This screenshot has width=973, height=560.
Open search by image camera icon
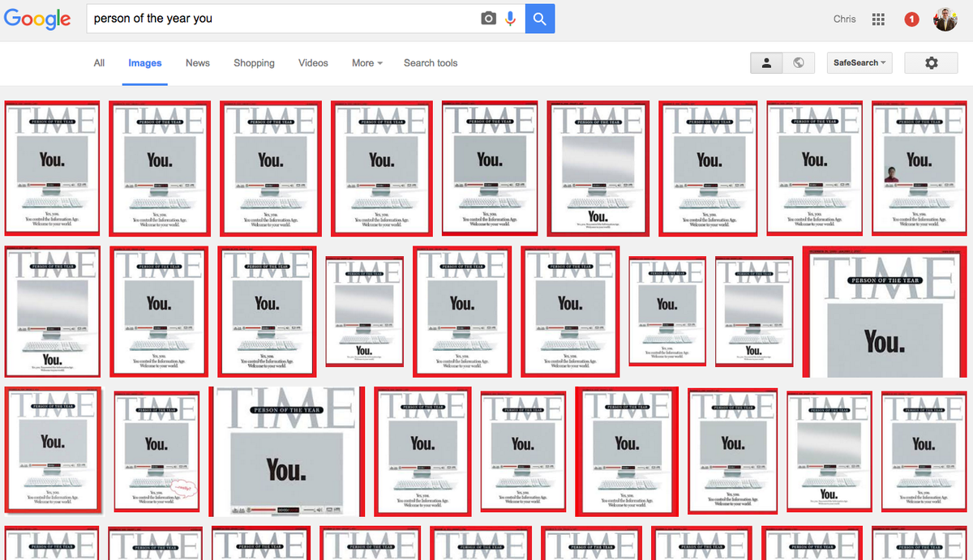point(488,18)
